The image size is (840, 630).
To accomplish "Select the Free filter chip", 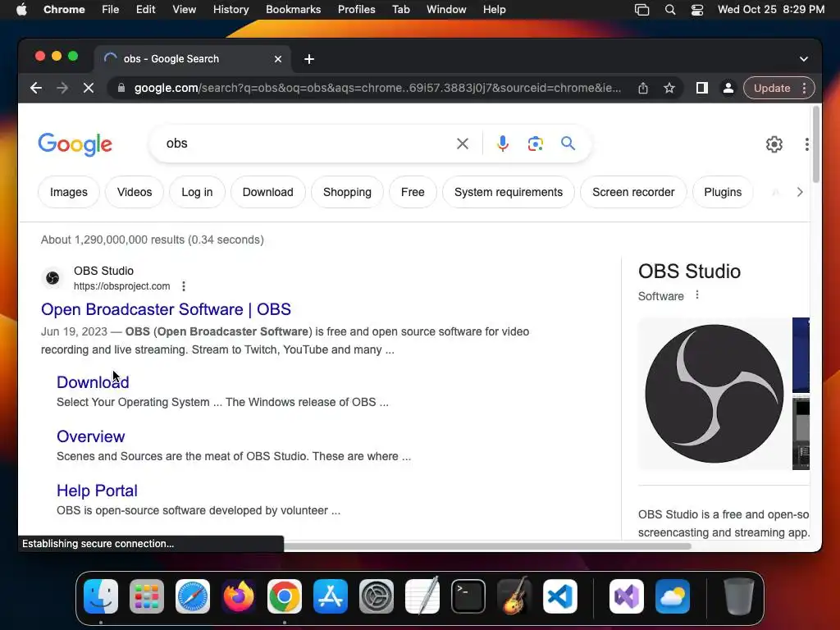I will (x=413, y=192).
